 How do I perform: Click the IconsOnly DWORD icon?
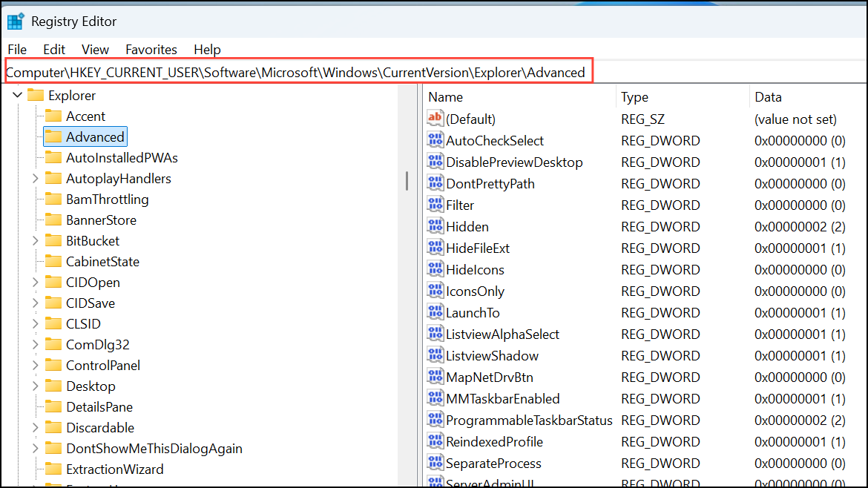435,291
